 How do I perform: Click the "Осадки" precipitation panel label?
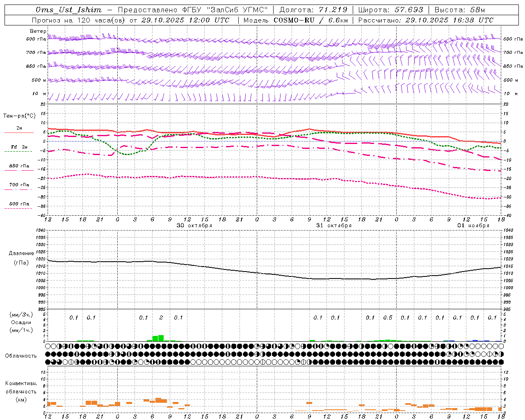[x=21, y=322]
